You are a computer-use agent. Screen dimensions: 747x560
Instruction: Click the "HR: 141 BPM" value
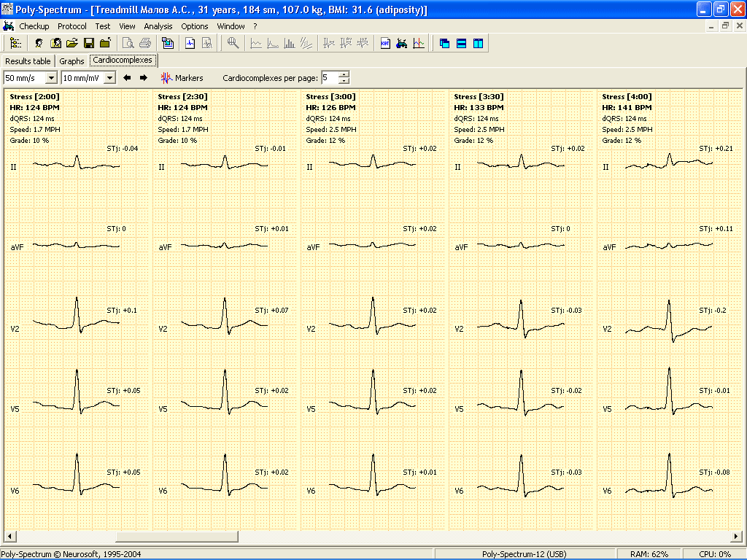pyautogui.click(x=627, y=108)
